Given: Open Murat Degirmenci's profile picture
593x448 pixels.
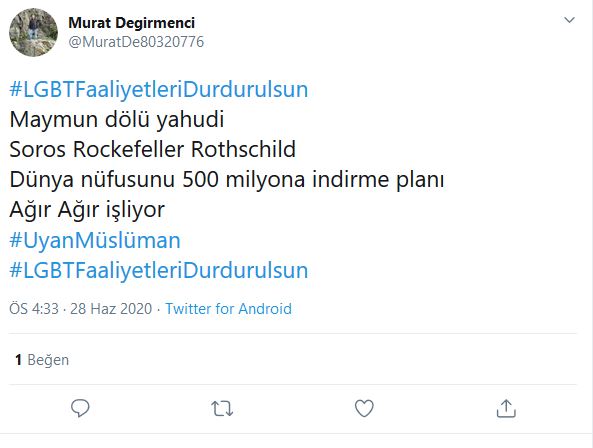Looking at the screenshot, I should click(33, 33).
